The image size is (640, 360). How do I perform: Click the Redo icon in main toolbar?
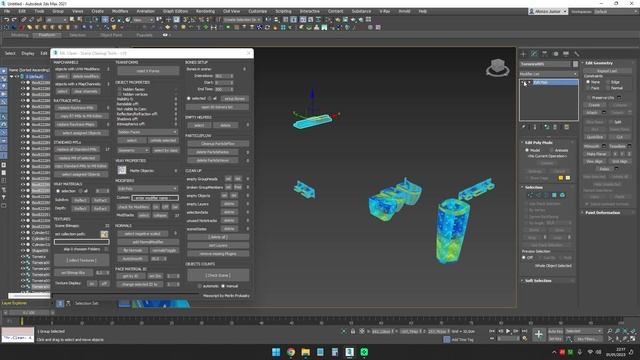click(14, 20)
